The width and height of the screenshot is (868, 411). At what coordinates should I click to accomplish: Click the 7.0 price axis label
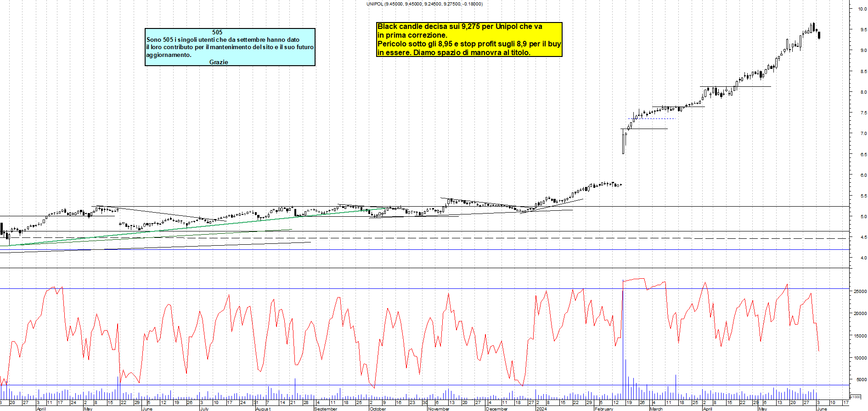click(x=863, y=134)
